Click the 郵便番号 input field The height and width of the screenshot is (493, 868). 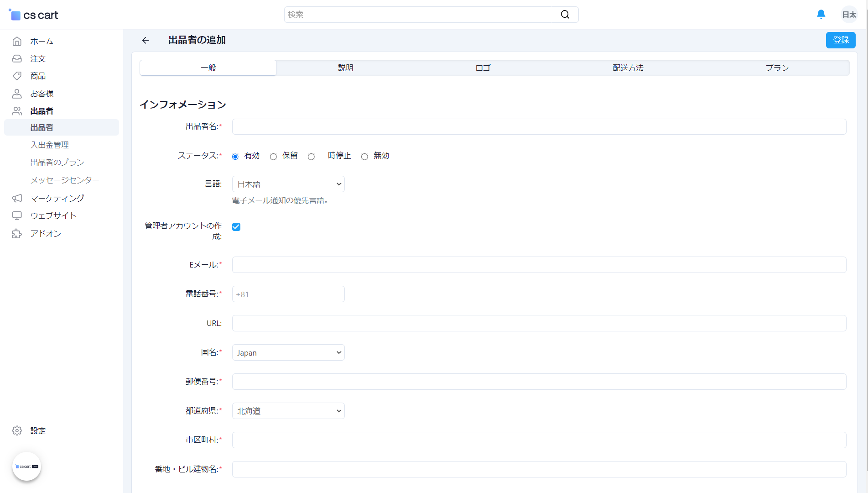(539, 382)
